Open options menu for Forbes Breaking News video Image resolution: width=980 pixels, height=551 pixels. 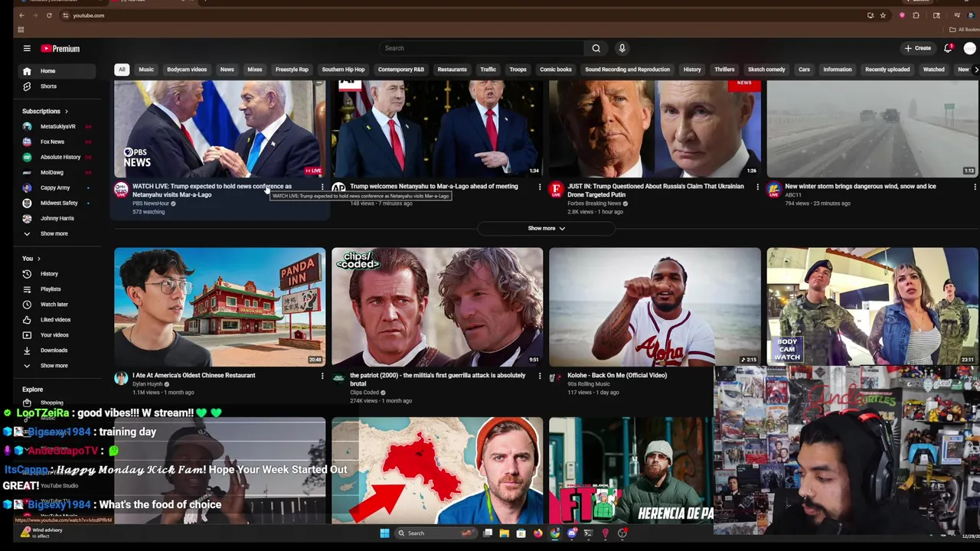click(x=757, y=187)
